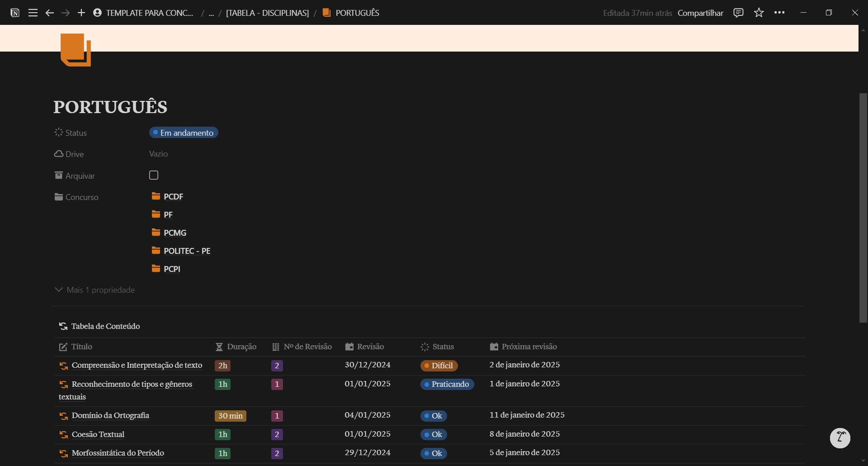Open the Notion app logo icon
This screenshot has height=466, width=868.
(15, 13)
